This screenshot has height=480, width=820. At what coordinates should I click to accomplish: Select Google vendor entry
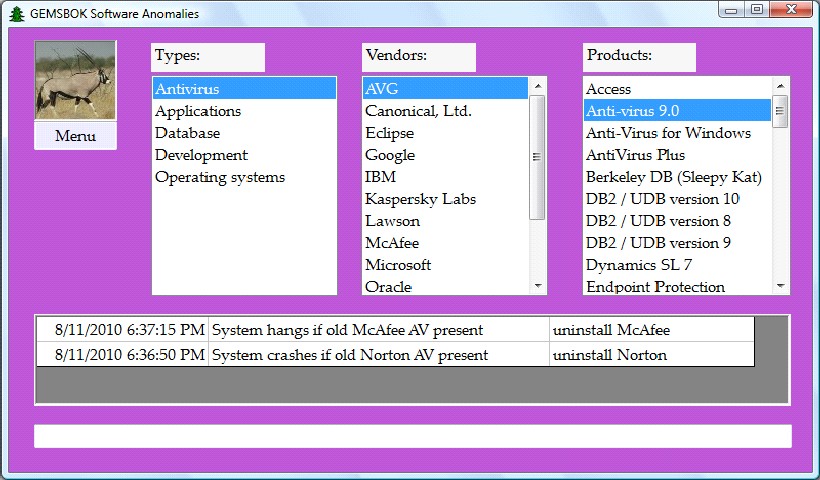point(390,155)
